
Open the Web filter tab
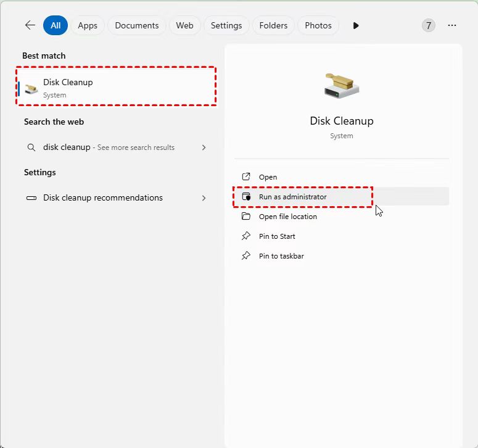[x=184, y=25]
